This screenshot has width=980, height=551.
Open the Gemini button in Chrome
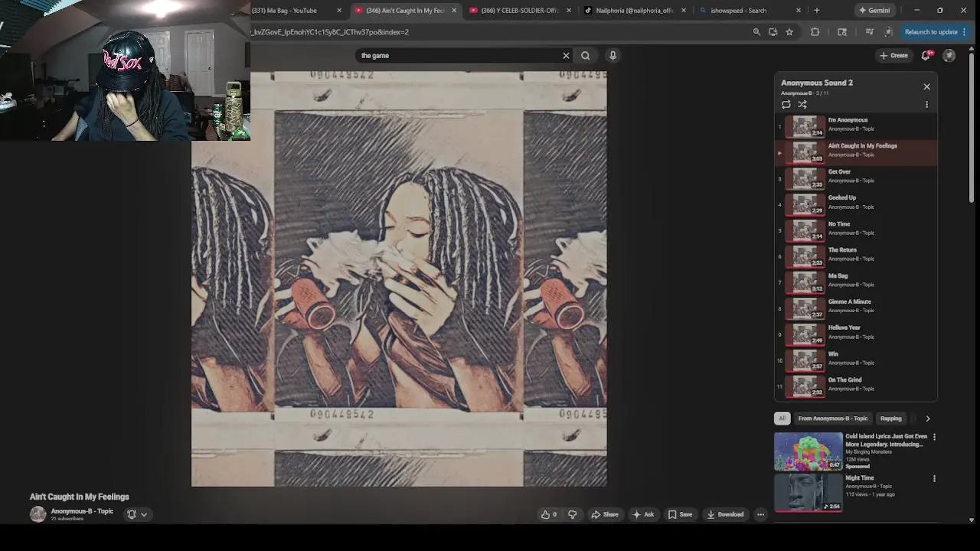(874, 10)
